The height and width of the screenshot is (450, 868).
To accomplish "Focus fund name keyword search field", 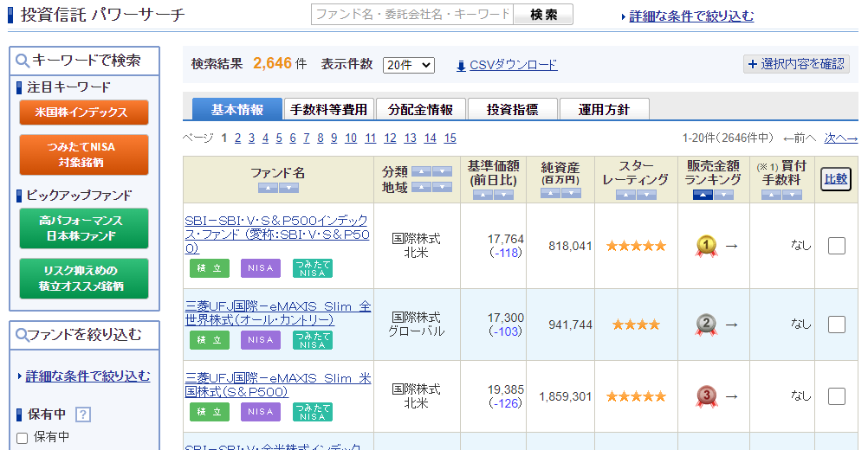I will (412, 15).
